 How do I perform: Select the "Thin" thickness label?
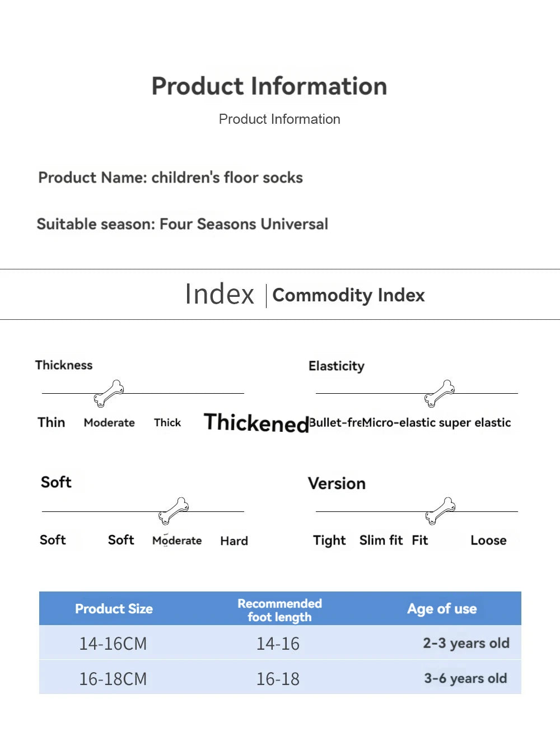[52, 422]
